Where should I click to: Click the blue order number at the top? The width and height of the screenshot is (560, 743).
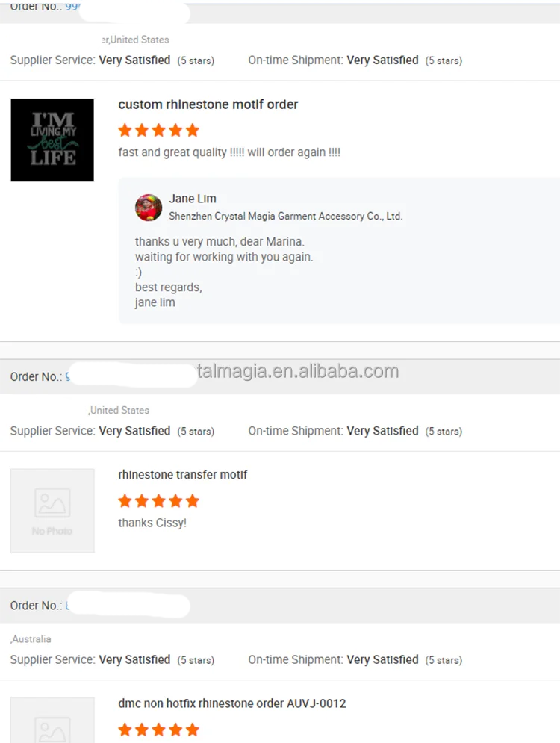(72, 7)
